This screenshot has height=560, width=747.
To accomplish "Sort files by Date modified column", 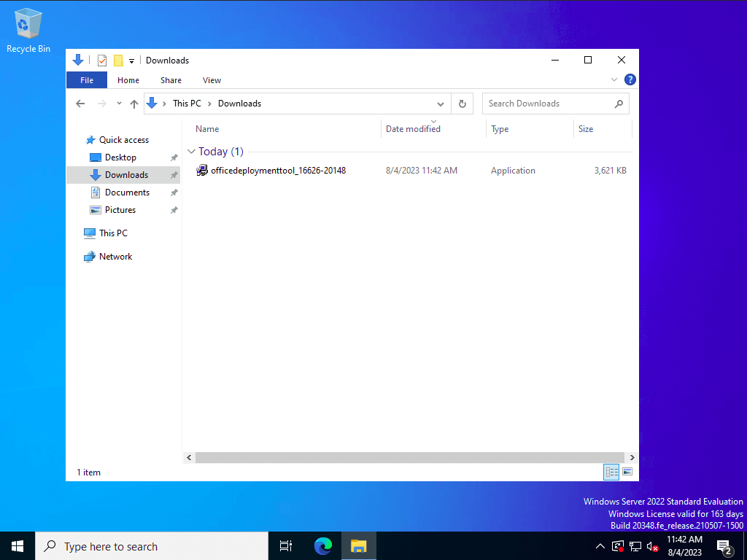I will [413, 129].
